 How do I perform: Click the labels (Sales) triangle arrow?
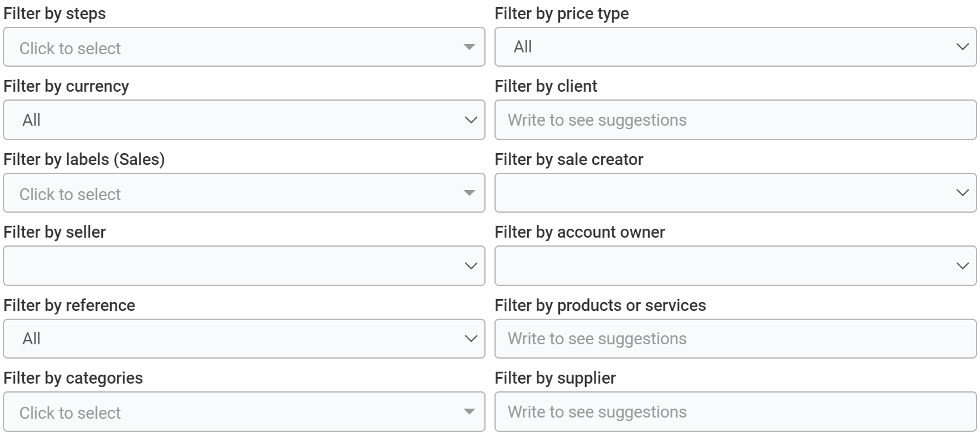(x=469, y=193)
